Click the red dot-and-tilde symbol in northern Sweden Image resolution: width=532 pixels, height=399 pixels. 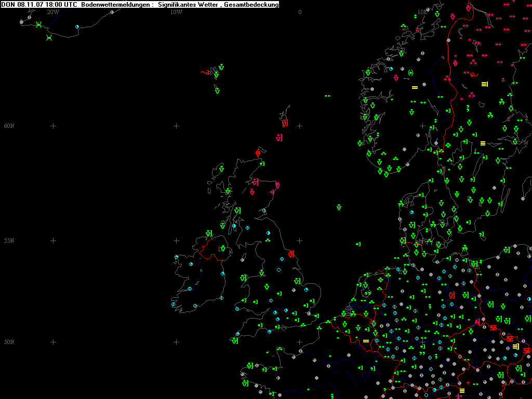coord(473,75)
